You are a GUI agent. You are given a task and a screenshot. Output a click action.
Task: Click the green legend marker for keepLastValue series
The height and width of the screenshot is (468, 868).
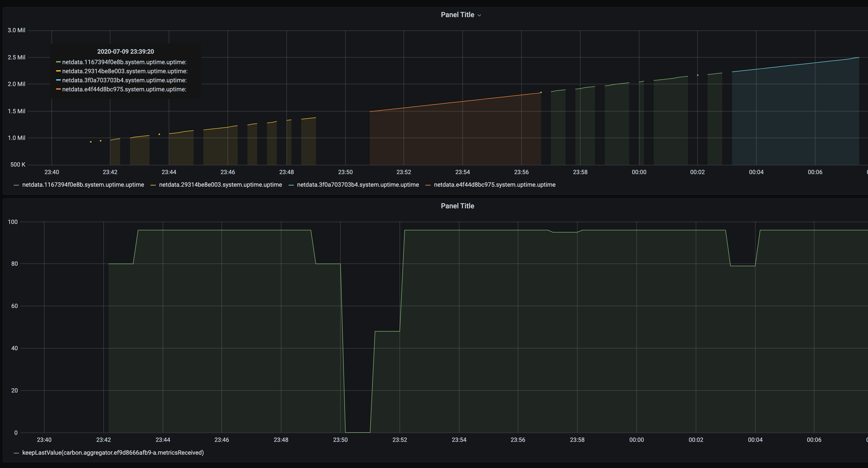(x=17, y=453)
